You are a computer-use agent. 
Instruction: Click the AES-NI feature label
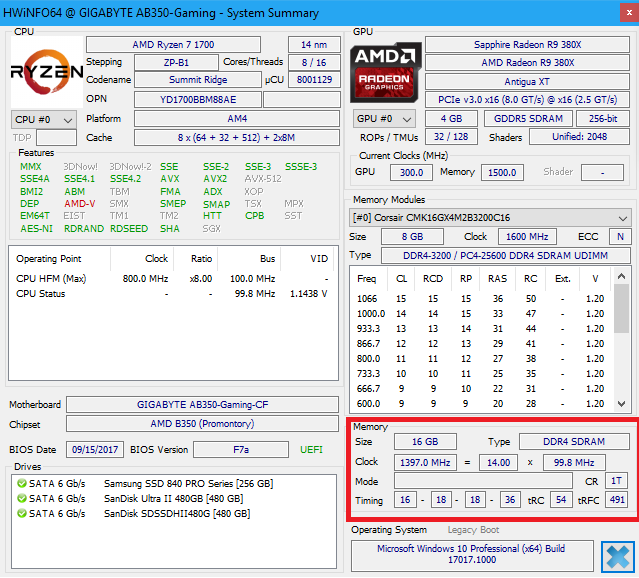(x=37, y=229)
